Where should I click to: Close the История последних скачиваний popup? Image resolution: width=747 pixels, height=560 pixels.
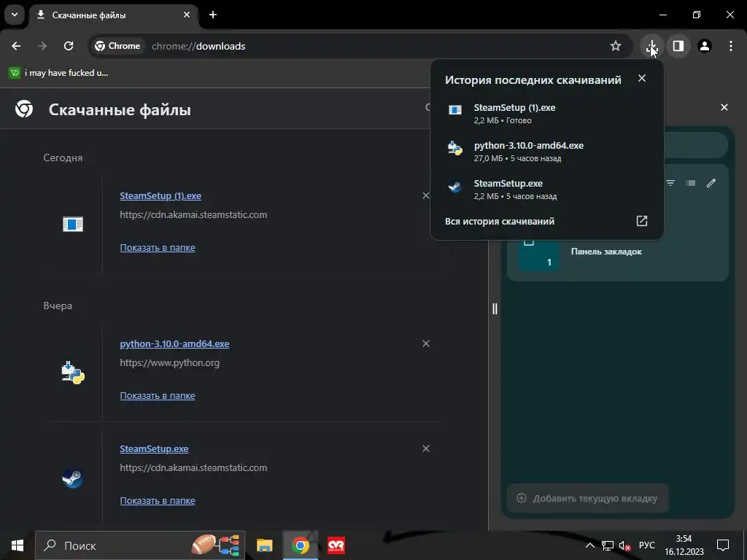pos(642,78)
